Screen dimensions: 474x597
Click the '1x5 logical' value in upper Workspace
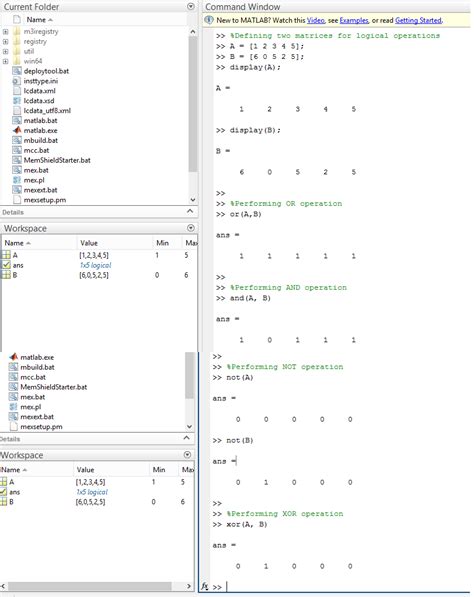tap(96, 265)
